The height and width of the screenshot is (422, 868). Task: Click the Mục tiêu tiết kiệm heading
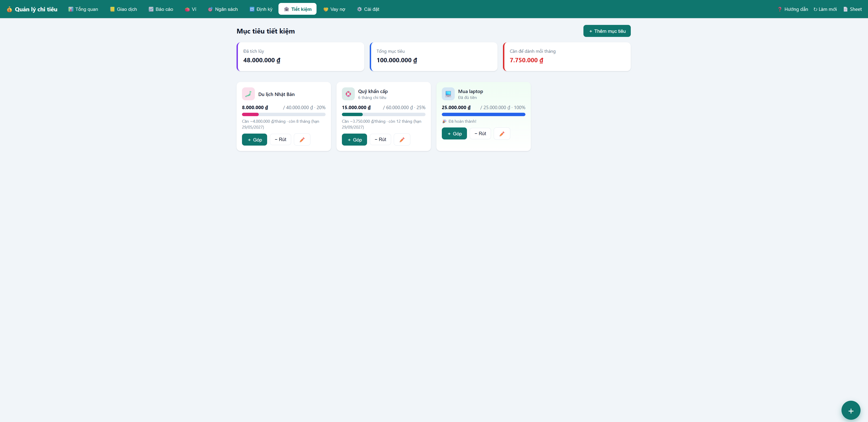[266, 31]
